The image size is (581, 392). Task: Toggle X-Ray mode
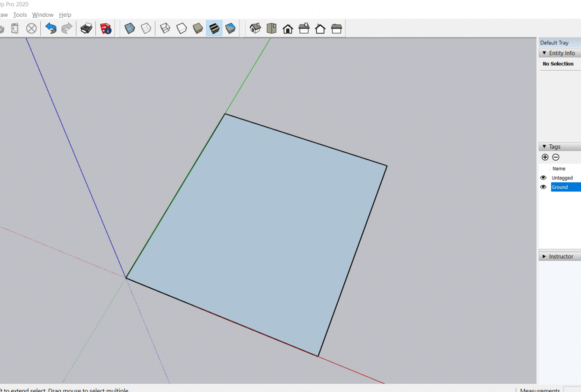pyautogui.click(x=130, y=29)
